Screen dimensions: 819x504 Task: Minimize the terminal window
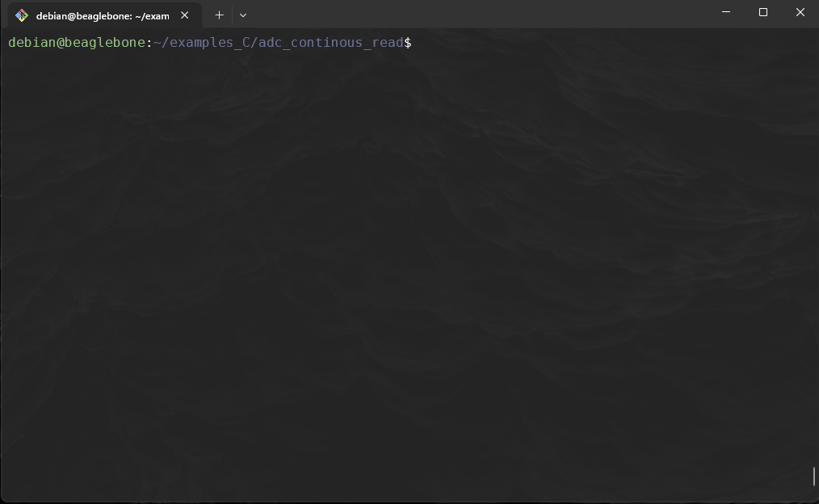click(726, 12)
